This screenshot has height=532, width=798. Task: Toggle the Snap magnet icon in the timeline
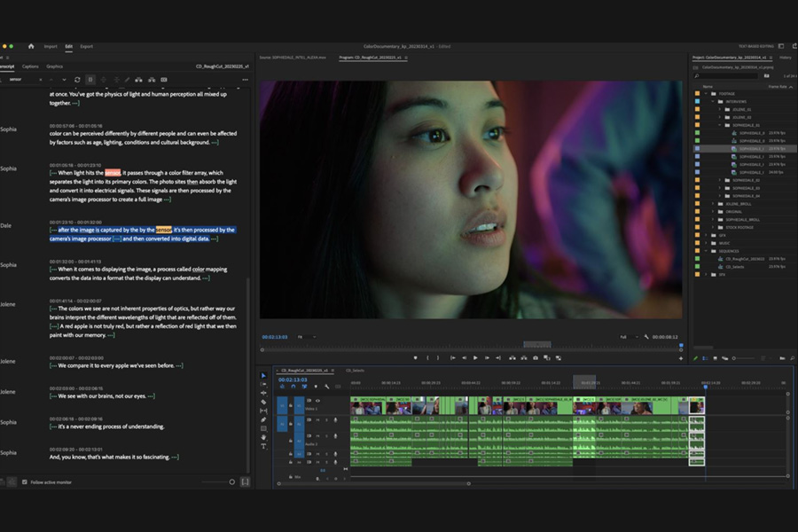(293, 387)
